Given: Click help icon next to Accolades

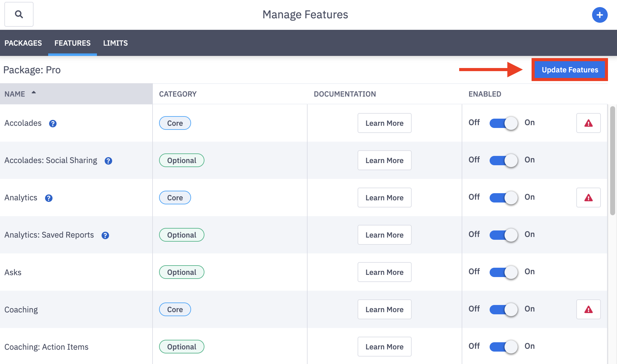Looking at the screenshot, I should pyautogui.click(x=53, y=124).
